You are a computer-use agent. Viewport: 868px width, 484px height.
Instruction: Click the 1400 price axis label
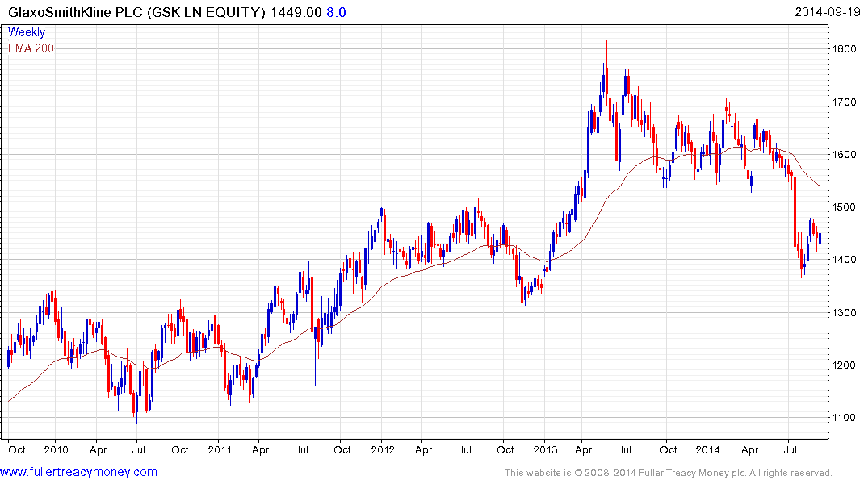pos(845,260)
